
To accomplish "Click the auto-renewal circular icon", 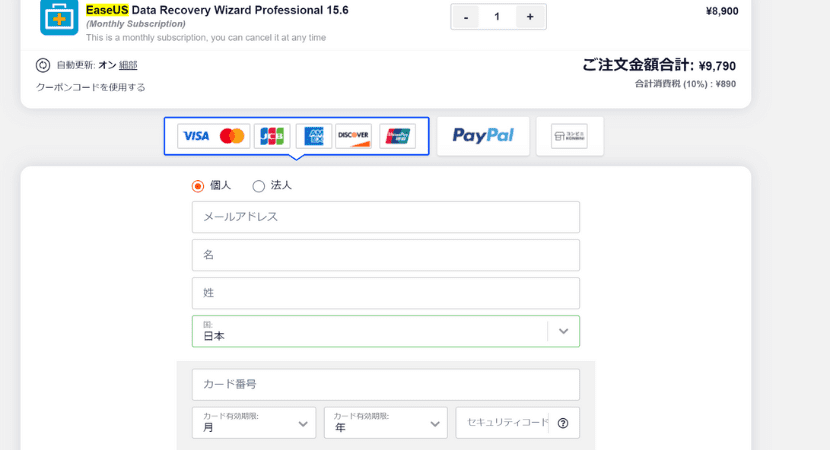I will click(43, 65).
